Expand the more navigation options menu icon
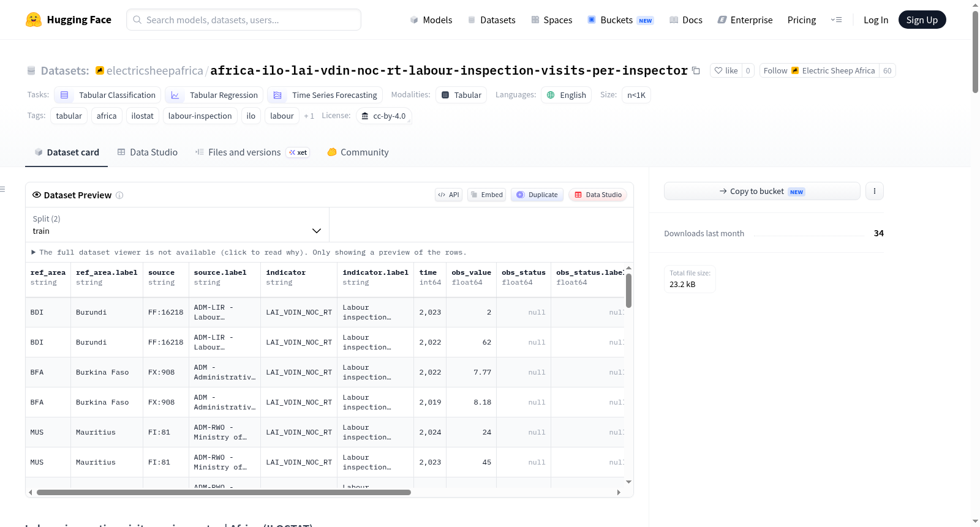 click(836, 20)
